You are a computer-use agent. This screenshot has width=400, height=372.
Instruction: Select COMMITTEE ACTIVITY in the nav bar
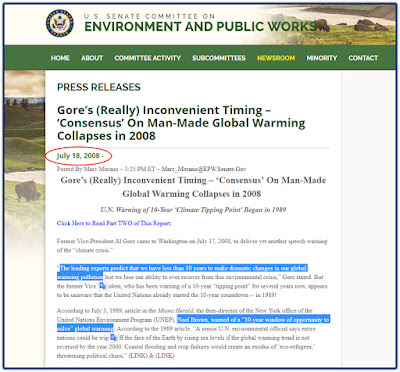[148, 58]
